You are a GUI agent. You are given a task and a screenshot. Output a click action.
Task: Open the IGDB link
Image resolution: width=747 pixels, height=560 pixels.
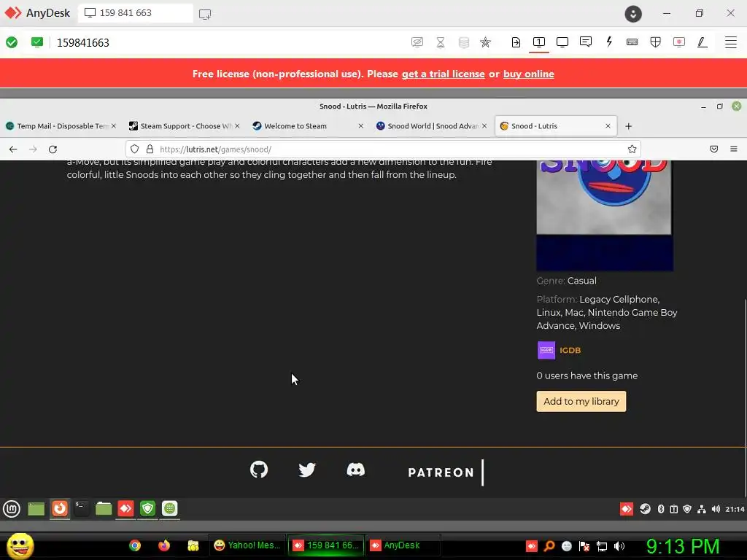(x=570, y=350)
